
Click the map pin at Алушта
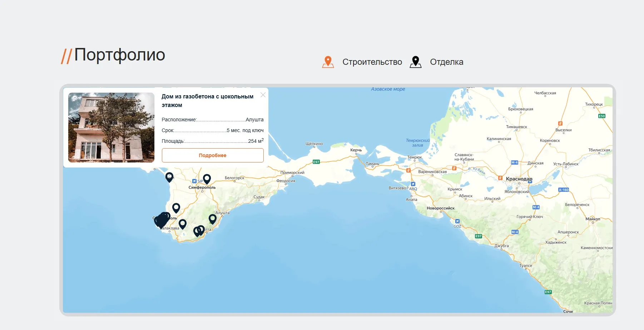[213, 219]
